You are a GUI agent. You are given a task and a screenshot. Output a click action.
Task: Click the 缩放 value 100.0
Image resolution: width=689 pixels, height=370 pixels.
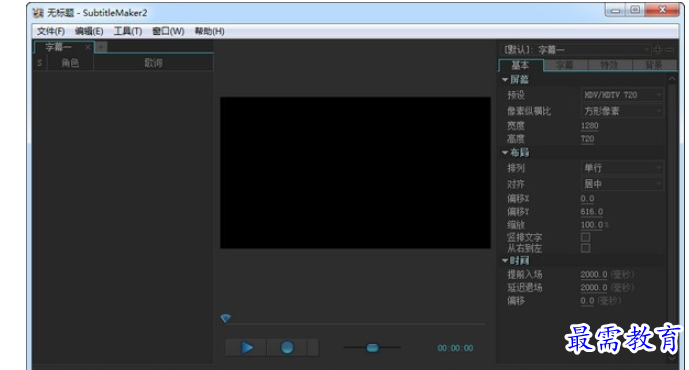pos(592,225)
